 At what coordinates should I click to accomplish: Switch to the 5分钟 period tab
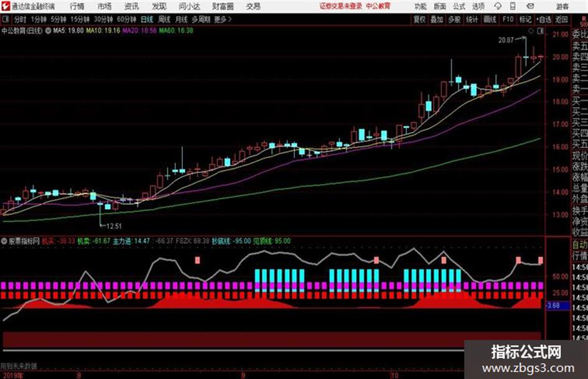pos(58,19)
